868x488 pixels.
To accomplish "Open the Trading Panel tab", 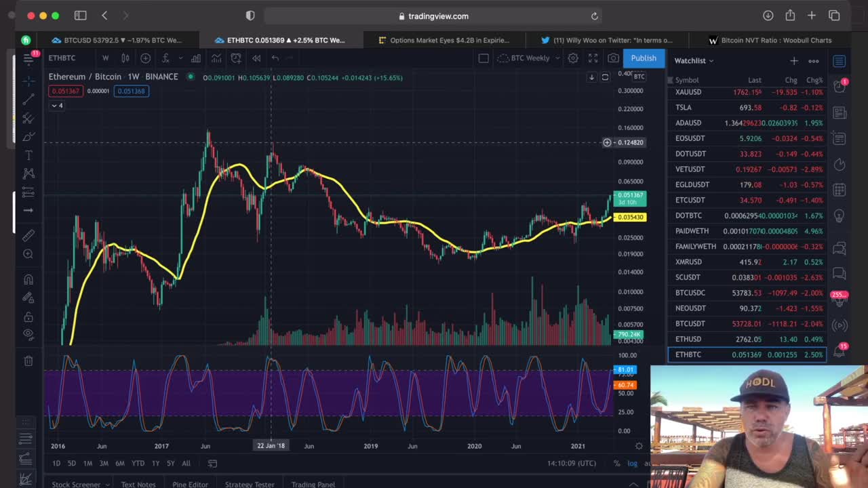I will pyautogui.click(x=313, y=484).
